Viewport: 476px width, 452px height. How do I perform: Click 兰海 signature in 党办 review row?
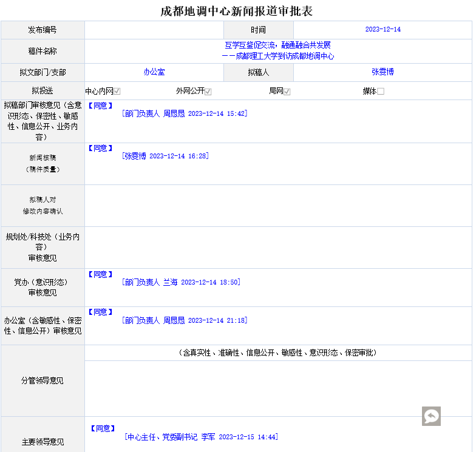(x=170, y=282)
